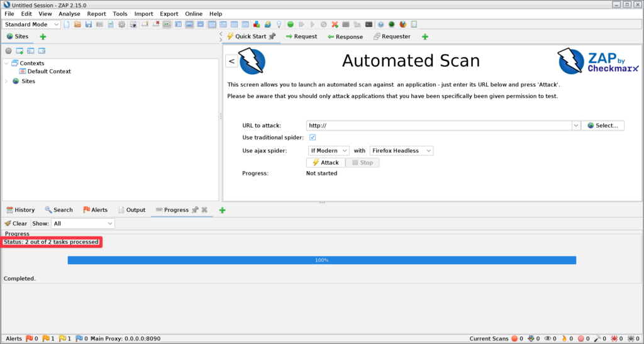Screen dimensions: 644x344
Task: Switch to the History tab
Action: (x=21, y=210)
